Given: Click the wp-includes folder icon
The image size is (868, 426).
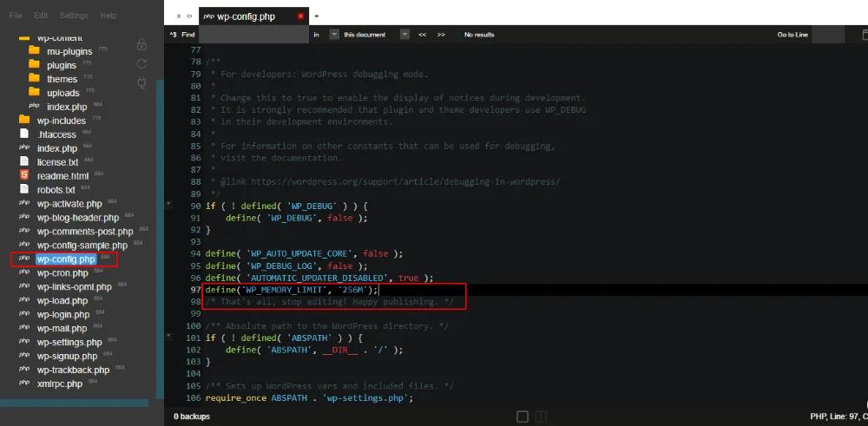Looking at the screenshot, I should point(24,120).
